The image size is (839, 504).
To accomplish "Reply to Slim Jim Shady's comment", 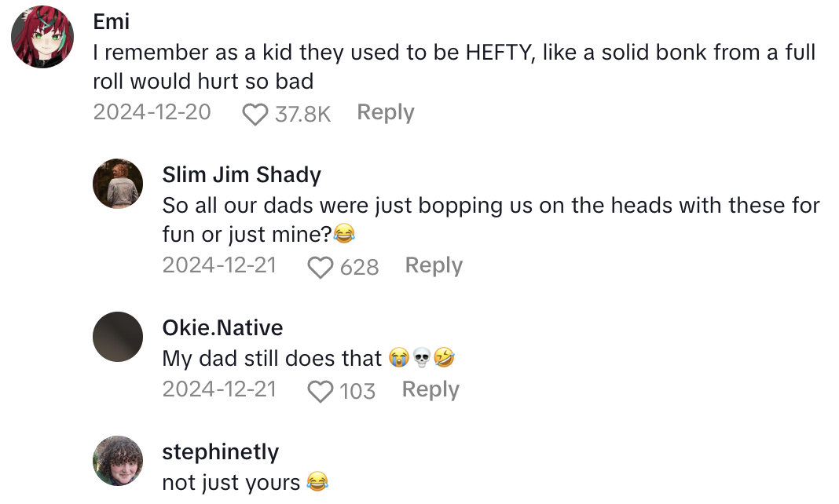I will point(434,266).
